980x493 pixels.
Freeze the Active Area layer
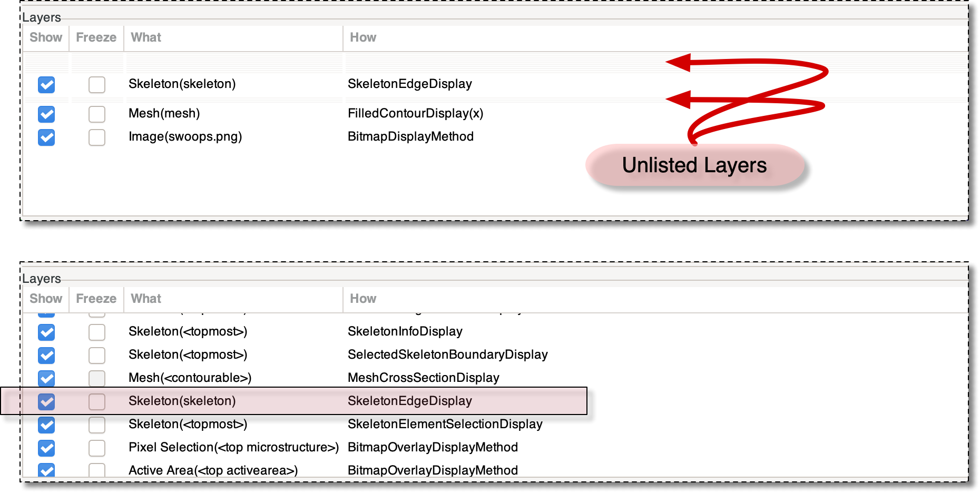point(96,471)
